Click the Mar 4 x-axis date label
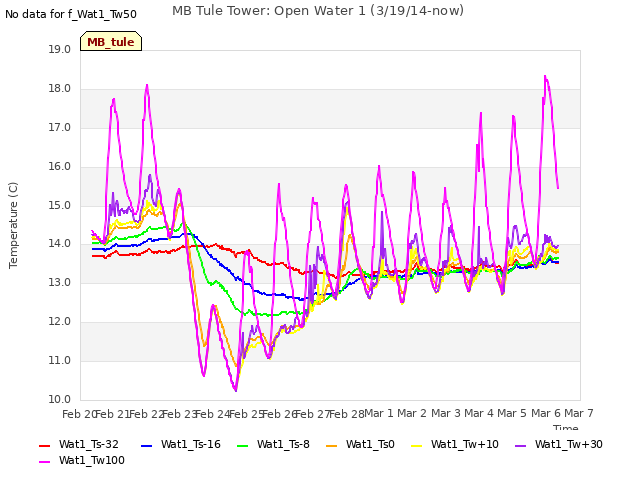Screen dimensions: 640x480 pos(479,413)
